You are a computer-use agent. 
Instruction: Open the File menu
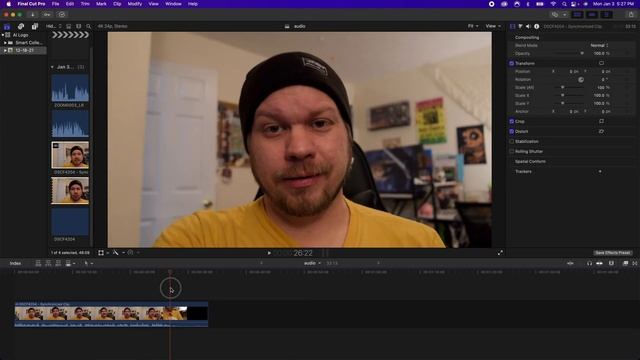pos(55,4)
